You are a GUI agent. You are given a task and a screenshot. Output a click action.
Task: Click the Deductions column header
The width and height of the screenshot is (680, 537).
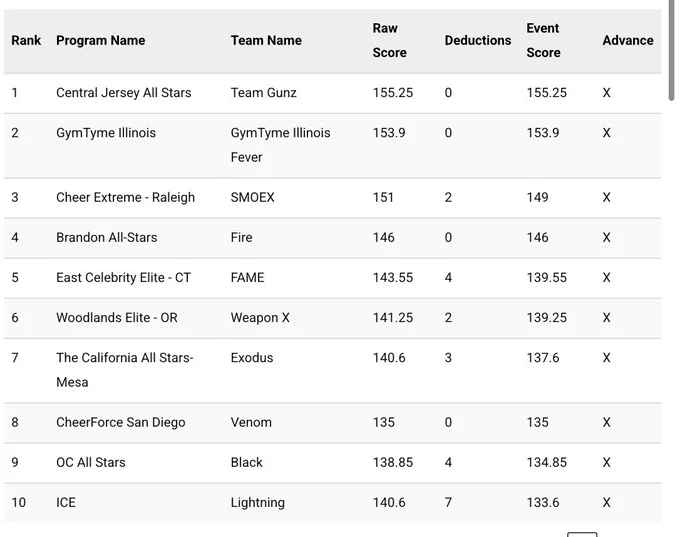click(x=478, y=40)
